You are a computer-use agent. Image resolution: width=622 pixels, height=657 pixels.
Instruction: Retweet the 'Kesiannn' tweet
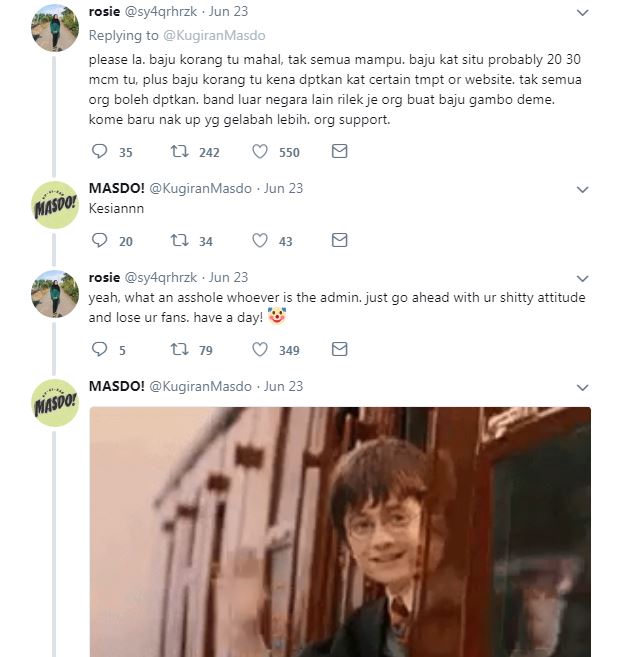pyautogui.click(x=180, y=241)
